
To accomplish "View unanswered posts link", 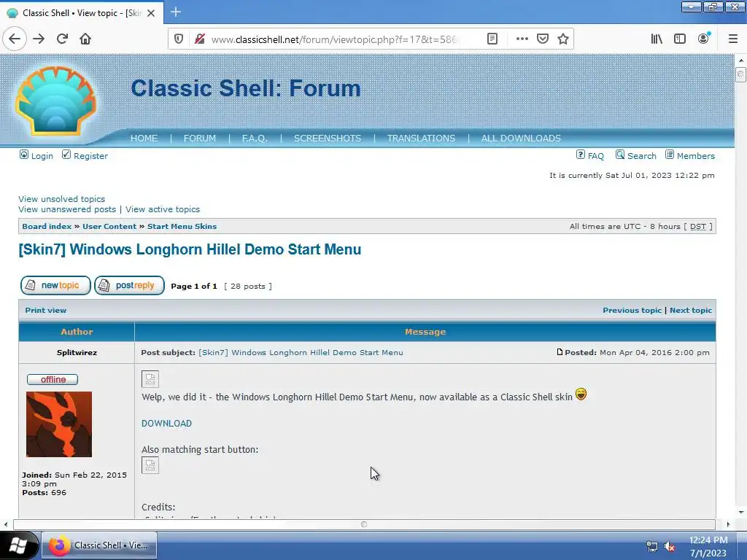I will pos(66,209).
